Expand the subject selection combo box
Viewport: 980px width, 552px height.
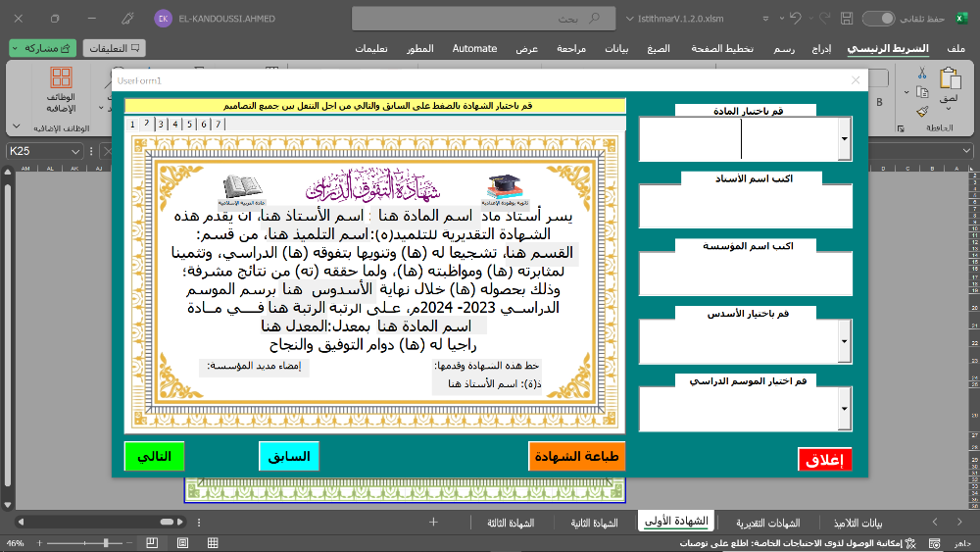[845, 139]
